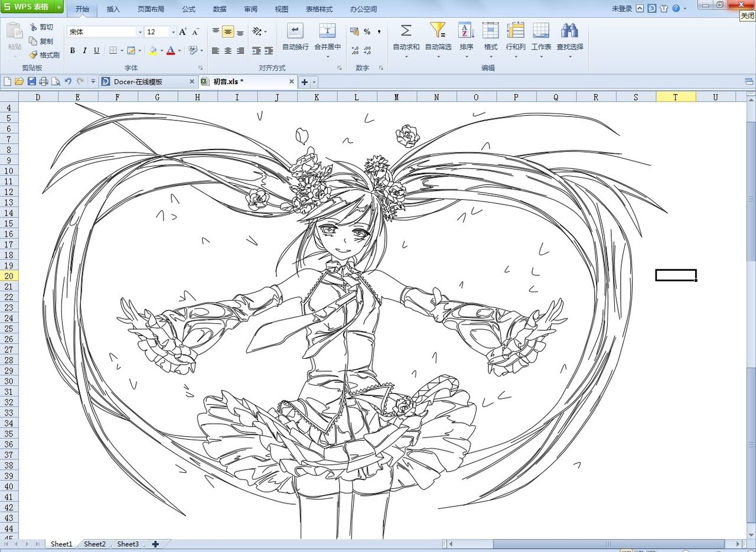Select the Format Painter (格式刷) tool
This screenshot has width=756, height=552.
click(44, 55)
